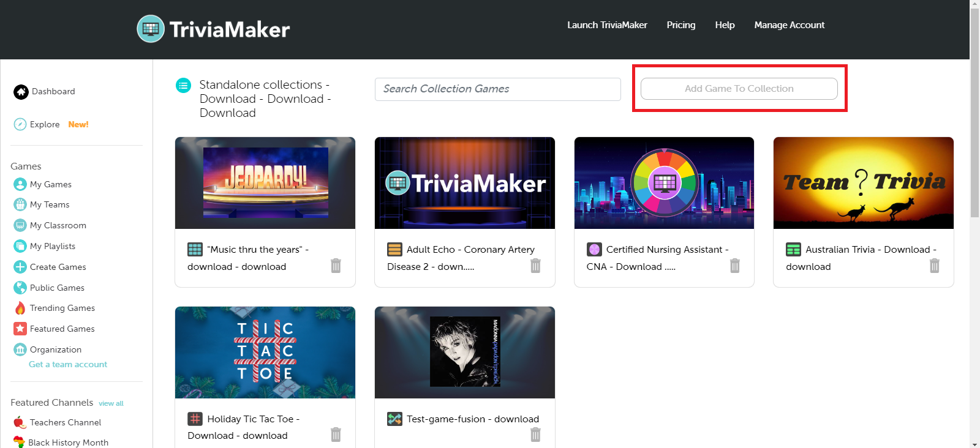The width and height of the screenshot is (980, 448).
Task: Click the Create Games plus icon
Action: [20, 267]
